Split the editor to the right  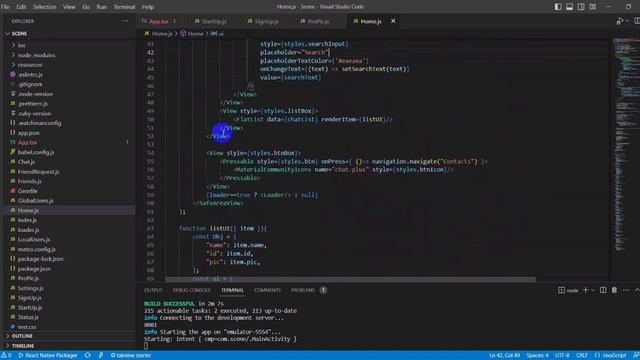637,21
